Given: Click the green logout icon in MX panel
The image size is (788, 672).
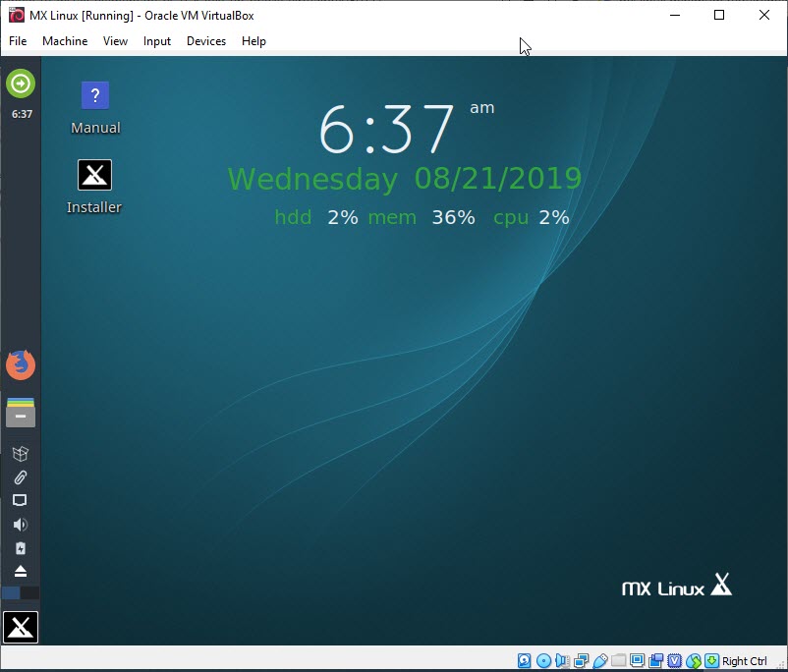Looking at the screenshot, I should (x=21, y=84).
